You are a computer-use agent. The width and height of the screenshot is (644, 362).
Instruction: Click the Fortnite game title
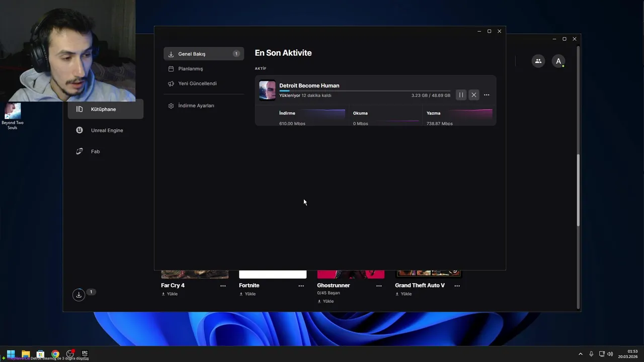(x=249, y=286)
